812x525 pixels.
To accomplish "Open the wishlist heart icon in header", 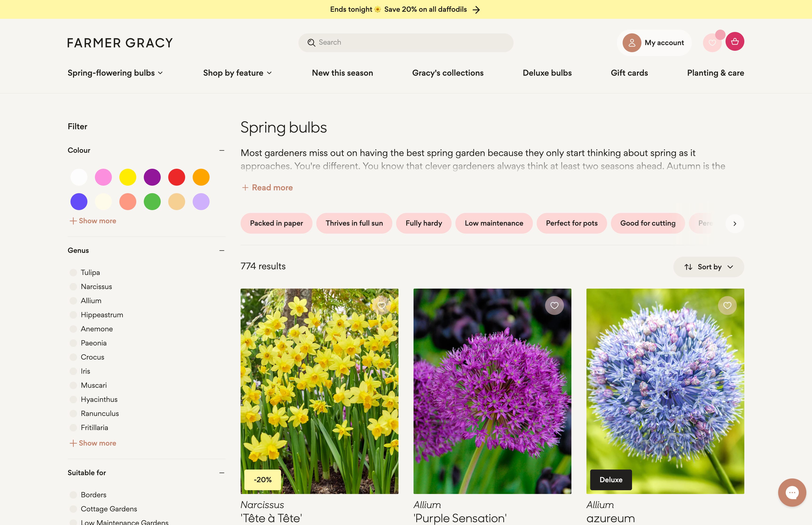I will pyautogui.click(x=712, y=43).
